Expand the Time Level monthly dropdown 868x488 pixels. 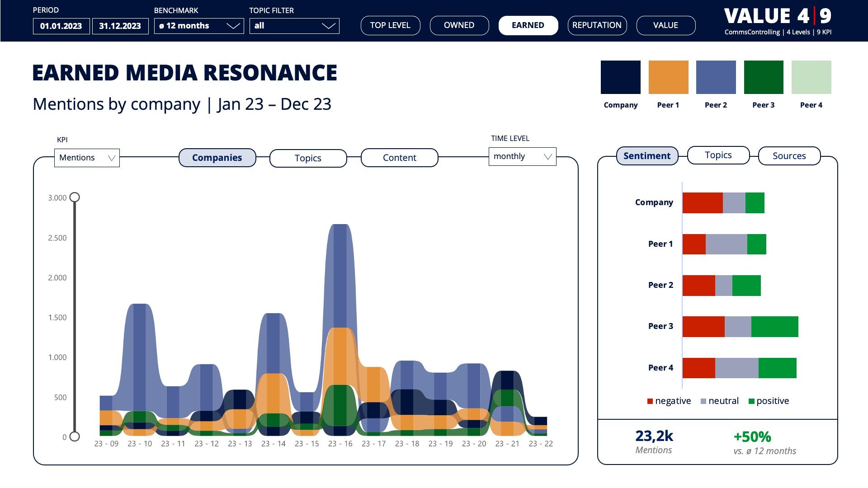(x=522, y=156)
